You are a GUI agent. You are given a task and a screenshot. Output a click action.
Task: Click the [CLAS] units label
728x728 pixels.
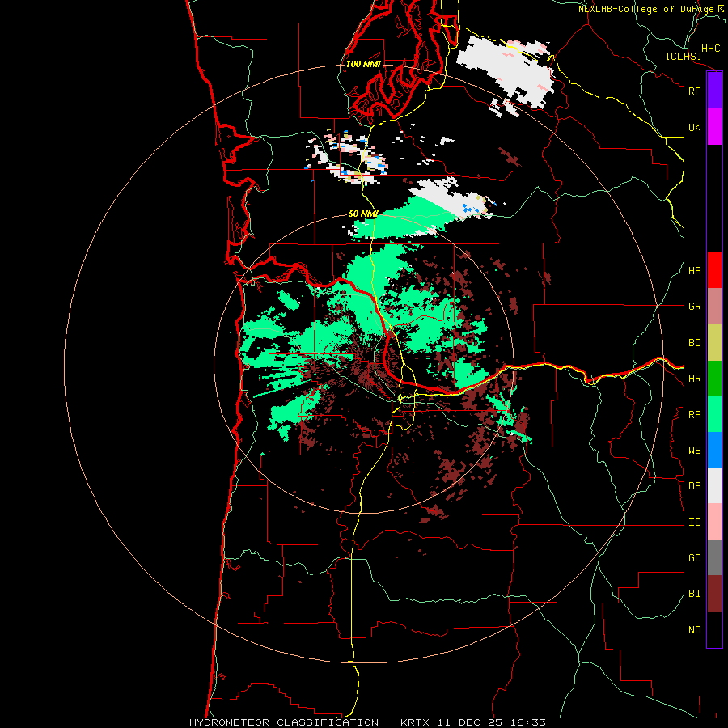pyautogui.click(x=684, y=57)
